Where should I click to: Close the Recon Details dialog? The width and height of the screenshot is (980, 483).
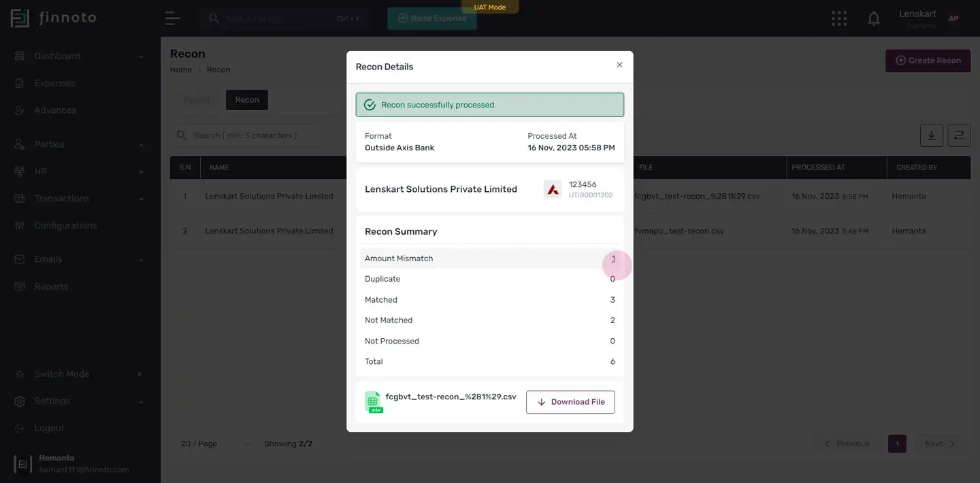[x=619, y=65]
